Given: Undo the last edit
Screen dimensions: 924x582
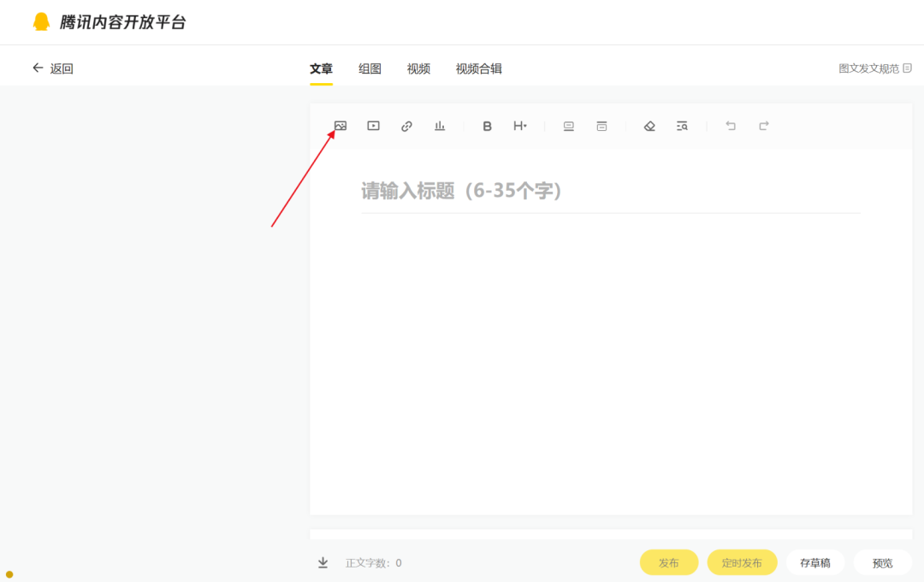Looking at the screenshot, I should 731,126.
